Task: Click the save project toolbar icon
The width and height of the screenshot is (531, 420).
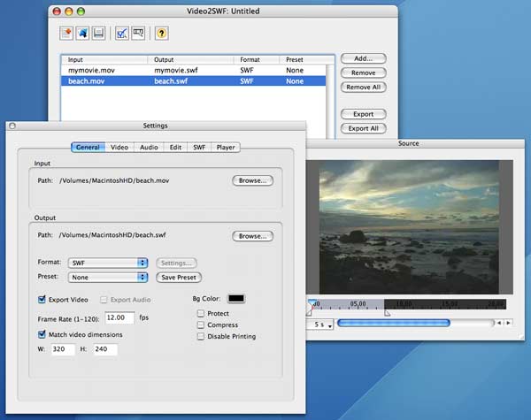Action: pos(99,34)
